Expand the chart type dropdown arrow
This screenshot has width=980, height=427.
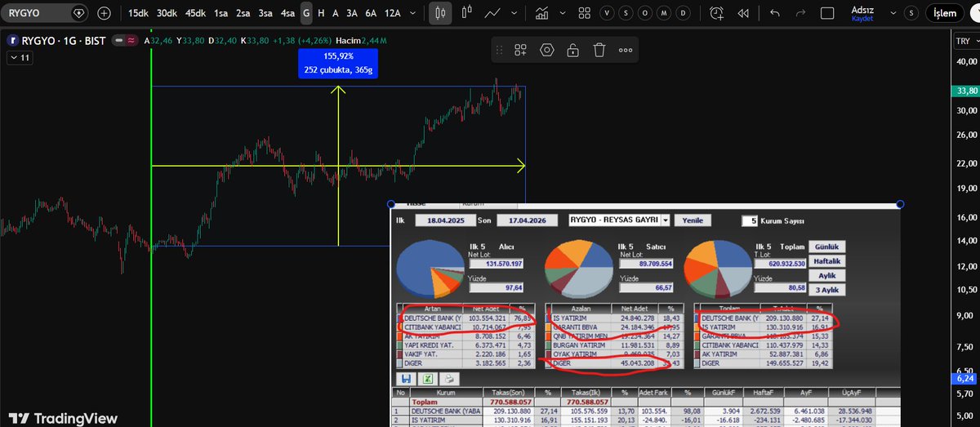click(514, 13)
